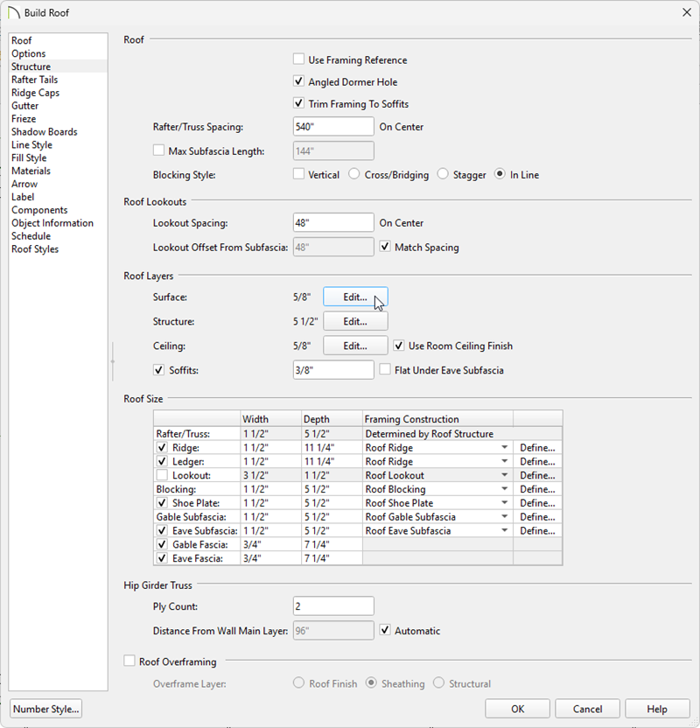Image resolution: width=700 pixels, height=728 pixels.
Task: Select Cross/Bridging blocking style
Action: click(x=354, y=174)
